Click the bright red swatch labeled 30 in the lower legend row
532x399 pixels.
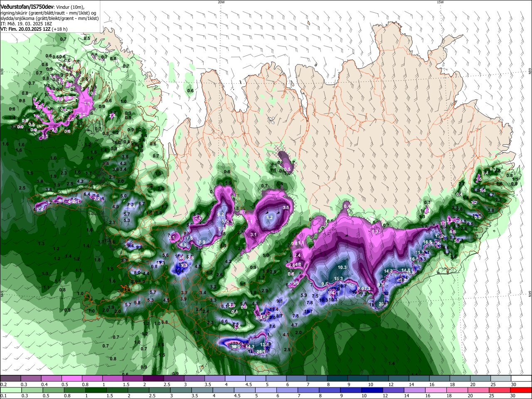pos(521,390)
